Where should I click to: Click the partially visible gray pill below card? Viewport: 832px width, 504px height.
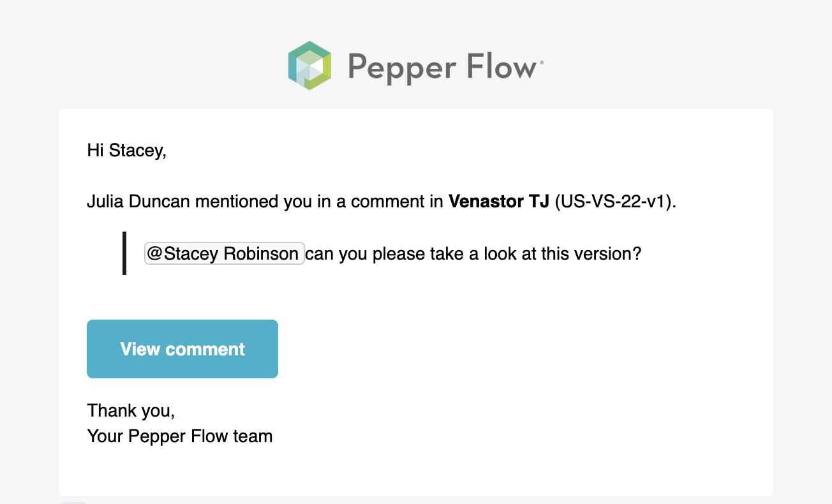73,501
